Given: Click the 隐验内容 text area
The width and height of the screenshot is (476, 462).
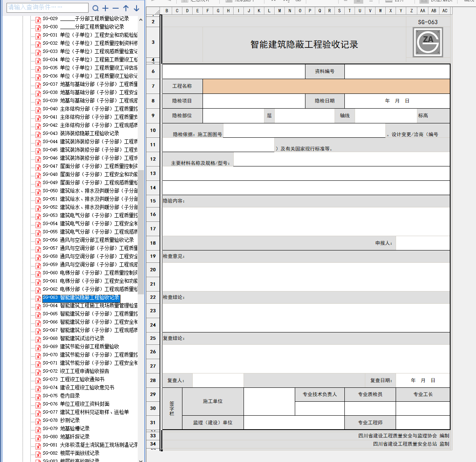Looking at the screenshot, I should 306,222.
